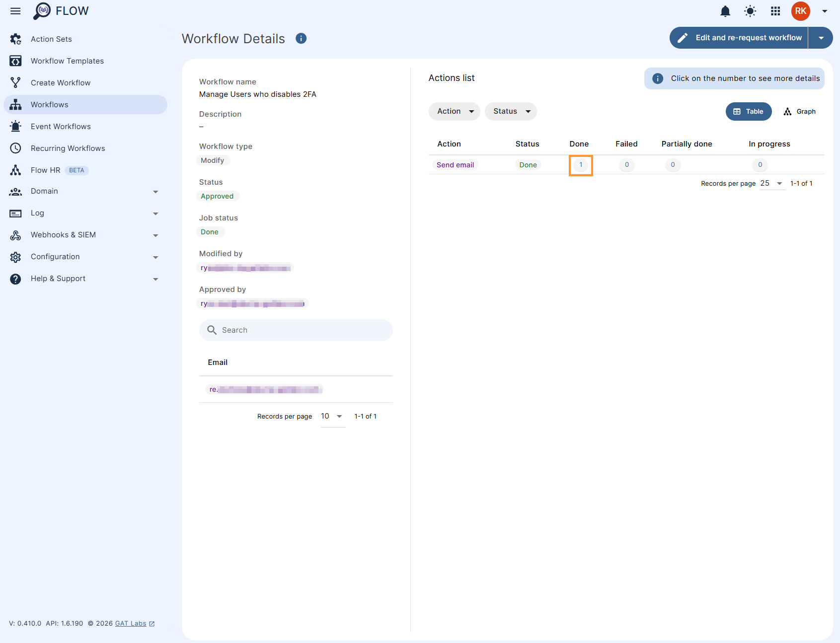Image resolution: width=840 pixels, height=643 pixels.
Task: Collapse the sidebar with the hamburger icon
Action: (x=15, y=11)
